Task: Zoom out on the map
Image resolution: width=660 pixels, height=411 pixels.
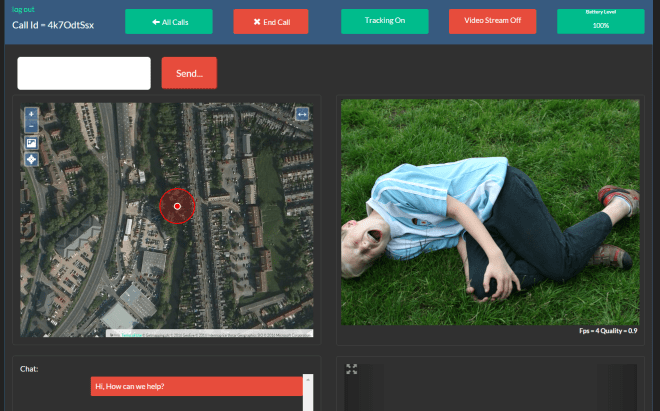Action: tap(31, 127)
